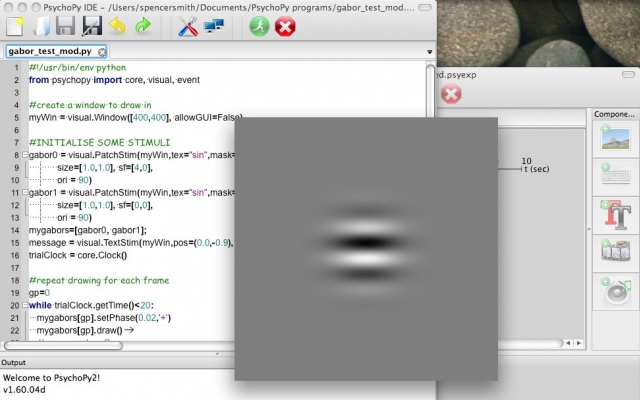
Task: Stop the script with the red X
Action: click(x=285, y=27)
